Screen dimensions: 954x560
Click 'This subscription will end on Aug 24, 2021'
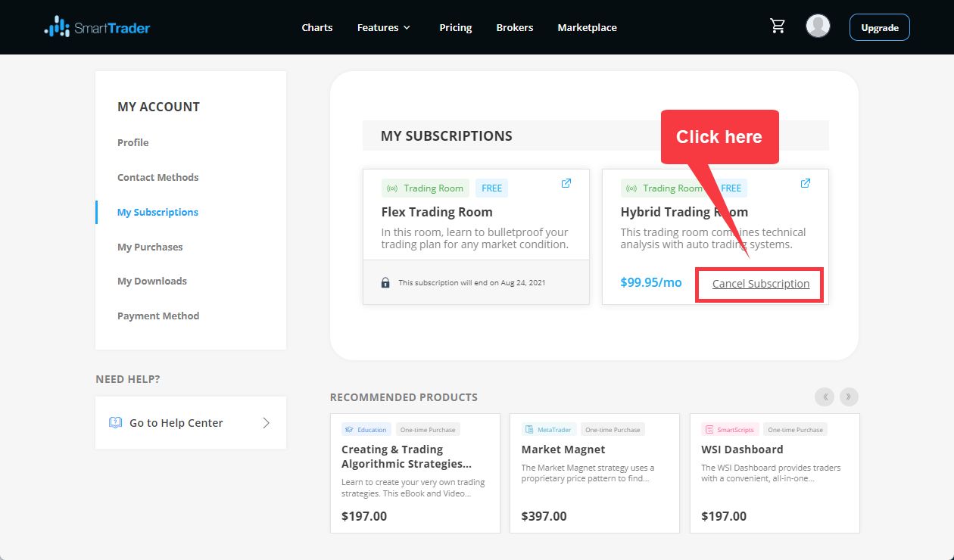click(472, 282)
